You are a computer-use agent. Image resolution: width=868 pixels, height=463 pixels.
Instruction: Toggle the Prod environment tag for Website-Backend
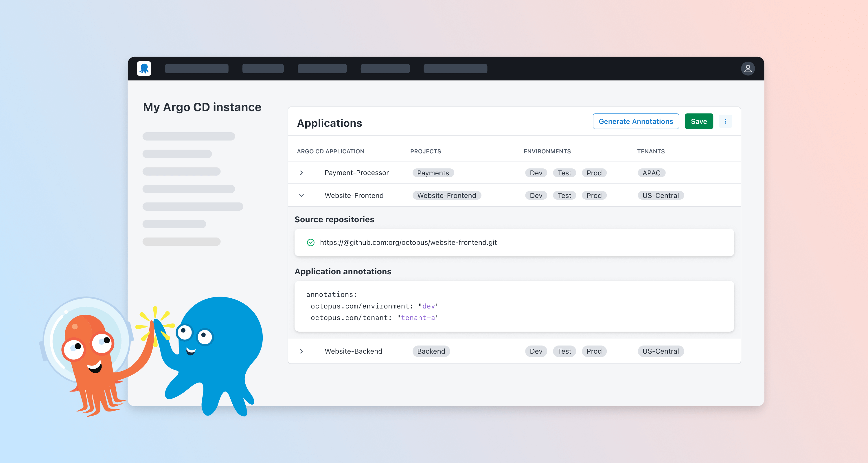pyautogui.click(x=594, y=351)
